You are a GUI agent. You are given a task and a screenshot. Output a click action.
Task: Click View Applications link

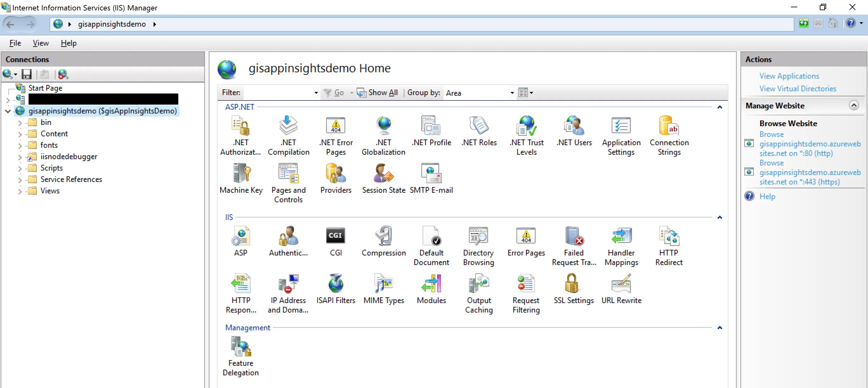point(789,76)
